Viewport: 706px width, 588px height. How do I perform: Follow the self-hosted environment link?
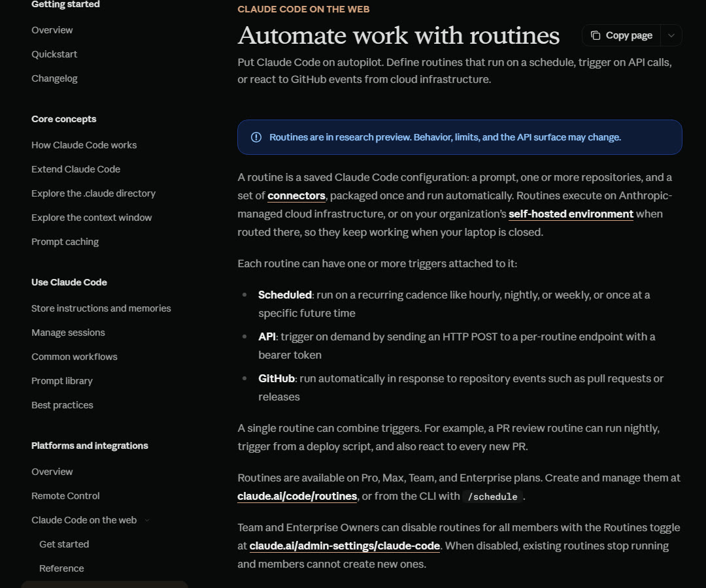(x=571, y=214)
